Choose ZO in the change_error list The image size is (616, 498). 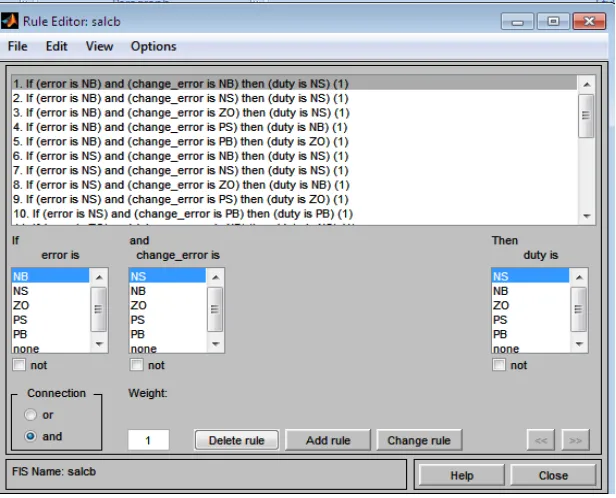point(167,306)
